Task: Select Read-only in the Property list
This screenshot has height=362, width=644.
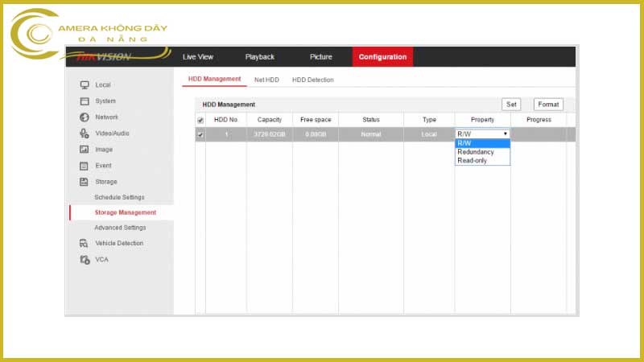Action: click(x=472, y=160)
